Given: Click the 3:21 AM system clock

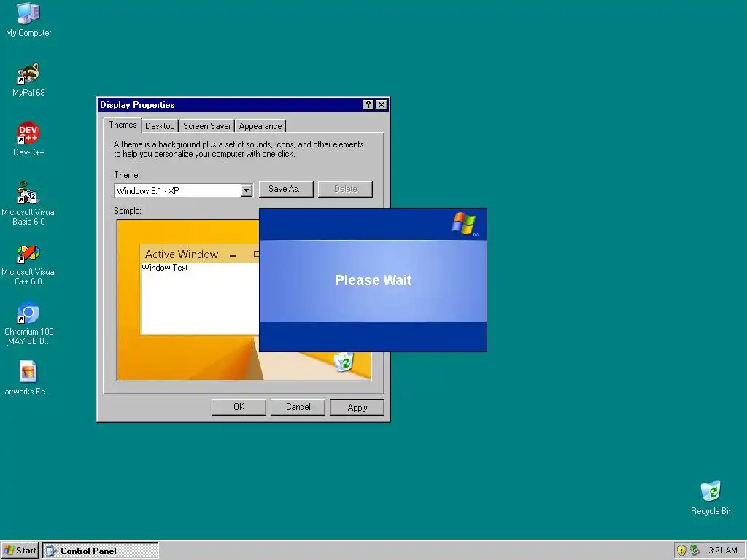Looking at the screenshot, I should (723, 551).
